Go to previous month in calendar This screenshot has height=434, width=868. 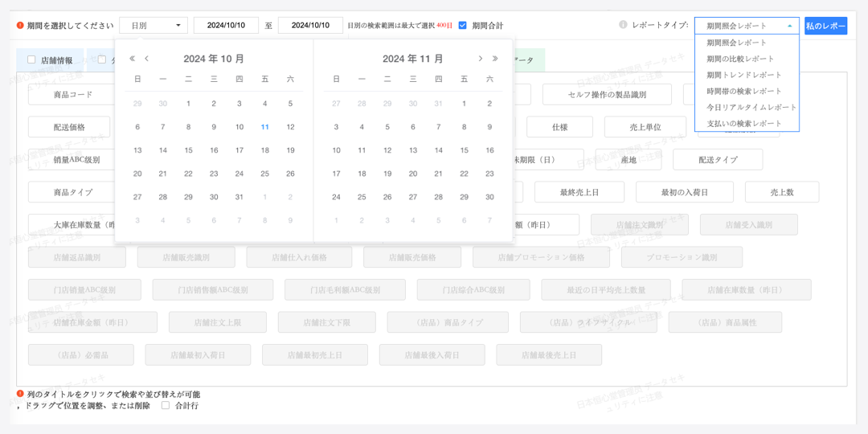pos(146,59)
